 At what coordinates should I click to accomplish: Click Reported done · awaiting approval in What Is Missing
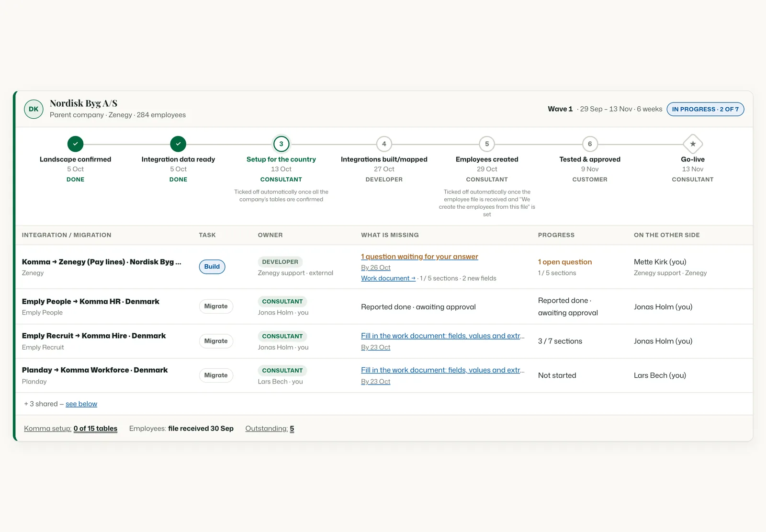point(418,307)
